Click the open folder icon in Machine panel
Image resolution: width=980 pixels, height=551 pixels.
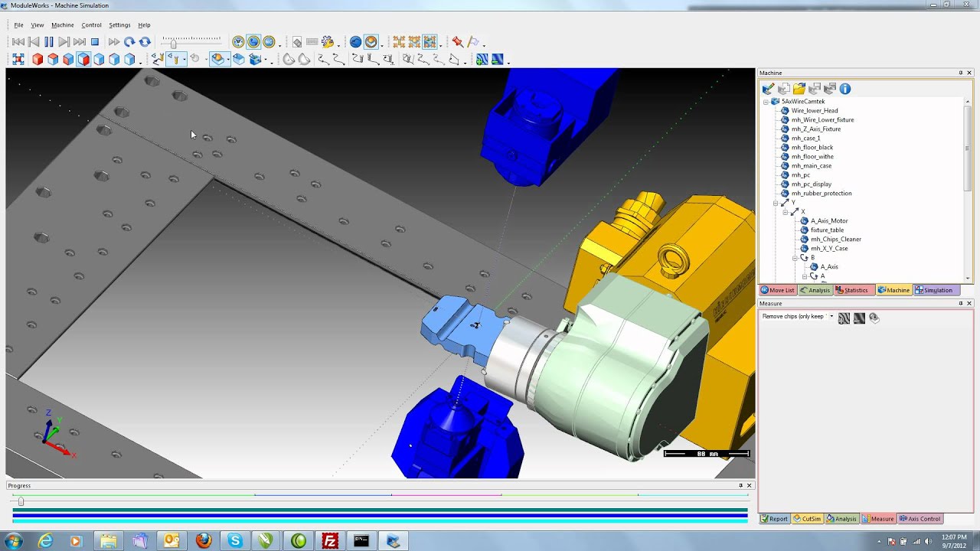click(799, 89)
